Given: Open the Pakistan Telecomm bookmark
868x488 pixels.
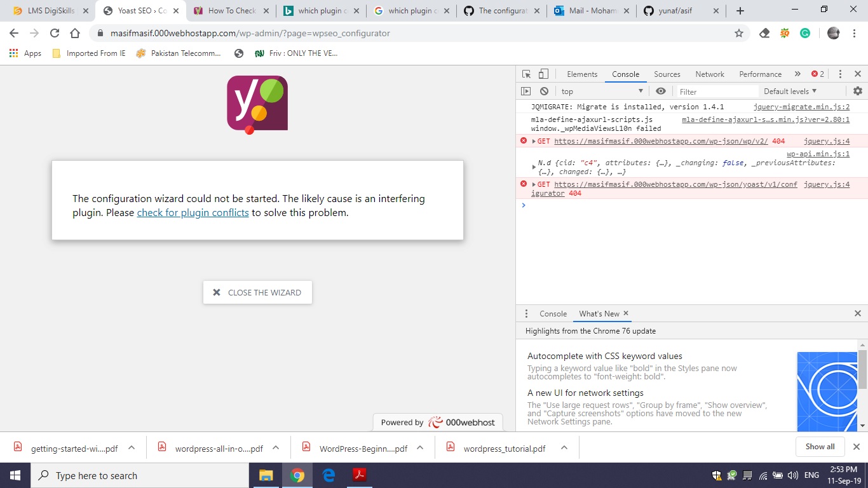Looking at the screenshot, I should [178, 53].
